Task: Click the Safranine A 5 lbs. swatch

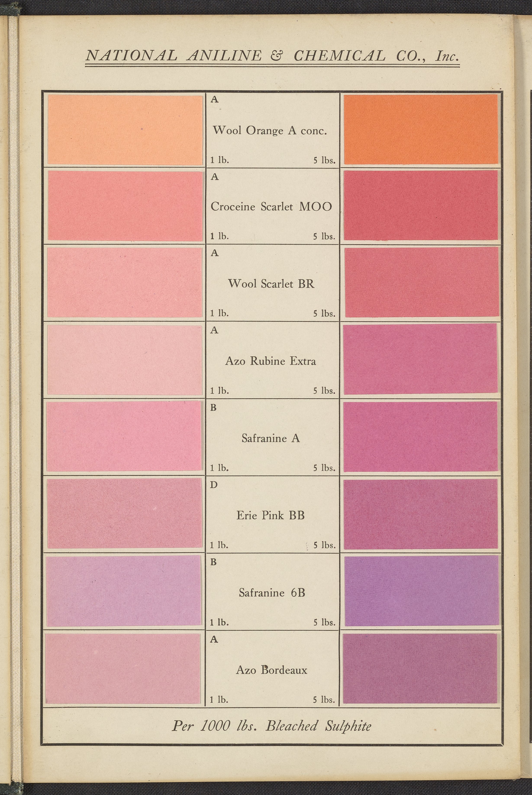Action: pos(420,436)
